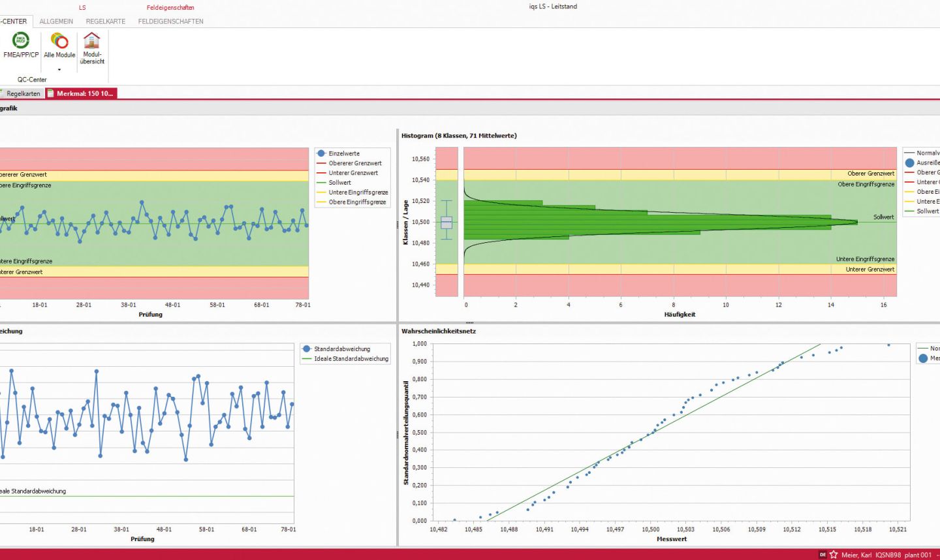The height and width of the screenshot is (560, 940).
Task: Click the tallest green histogram bar
Action: pos(659,222)
